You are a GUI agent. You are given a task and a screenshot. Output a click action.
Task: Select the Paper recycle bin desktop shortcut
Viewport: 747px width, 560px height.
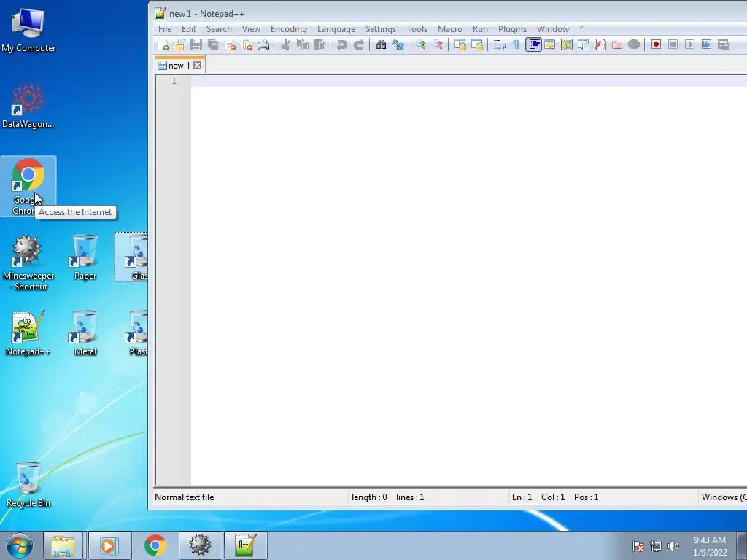tap(85, 257)
